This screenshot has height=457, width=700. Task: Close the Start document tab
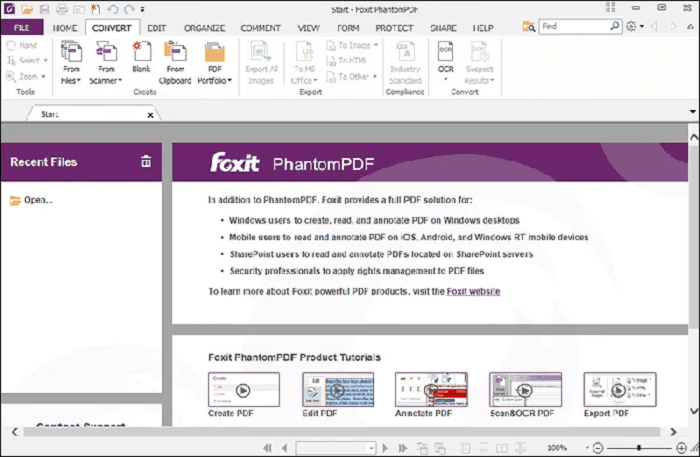[150, 115]
